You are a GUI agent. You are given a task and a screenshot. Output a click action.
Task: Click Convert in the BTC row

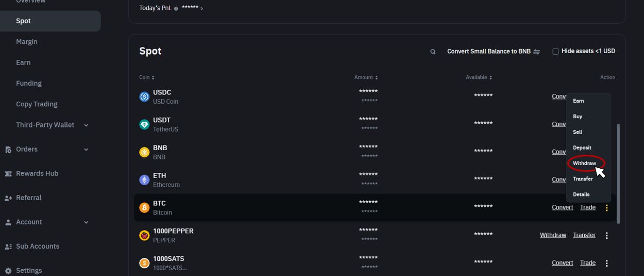pos(562,207)
